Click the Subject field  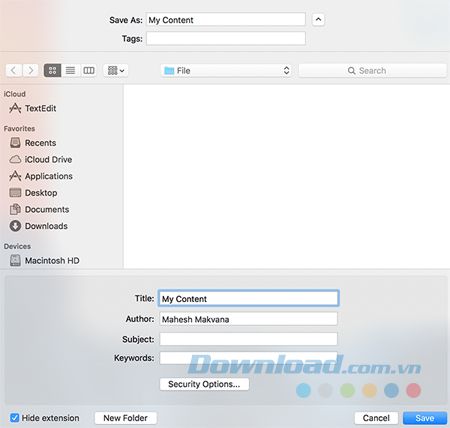(248, 339)
